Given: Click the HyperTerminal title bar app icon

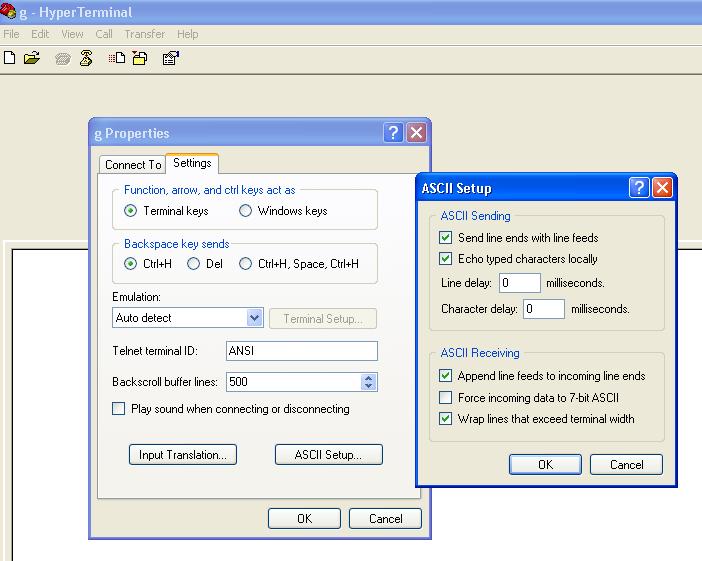Looking at the screenshot, I should click(x=8, y=11).
